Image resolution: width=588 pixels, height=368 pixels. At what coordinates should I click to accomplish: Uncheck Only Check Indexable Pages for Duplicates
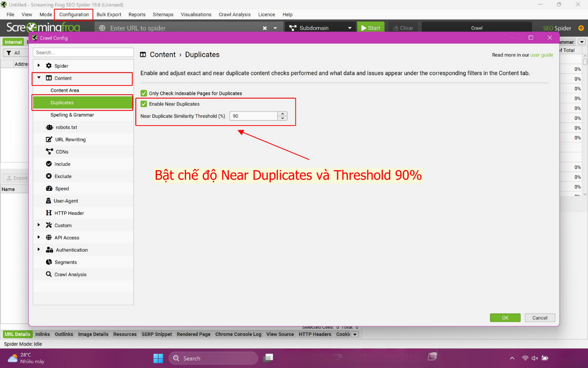[144, 93]
